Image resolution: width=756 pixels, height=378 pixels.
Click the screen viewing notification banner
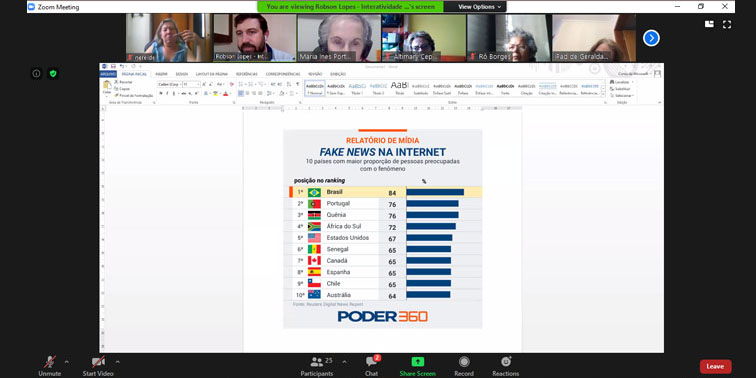pyautogui.click(x=350, y=7)
